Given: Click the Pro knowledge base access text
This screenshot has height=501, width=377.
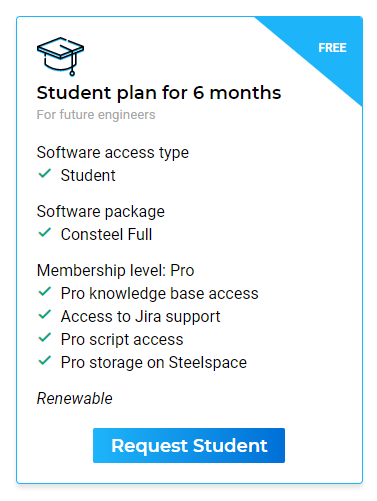Looking at the screenshot, I should [160, 293].
